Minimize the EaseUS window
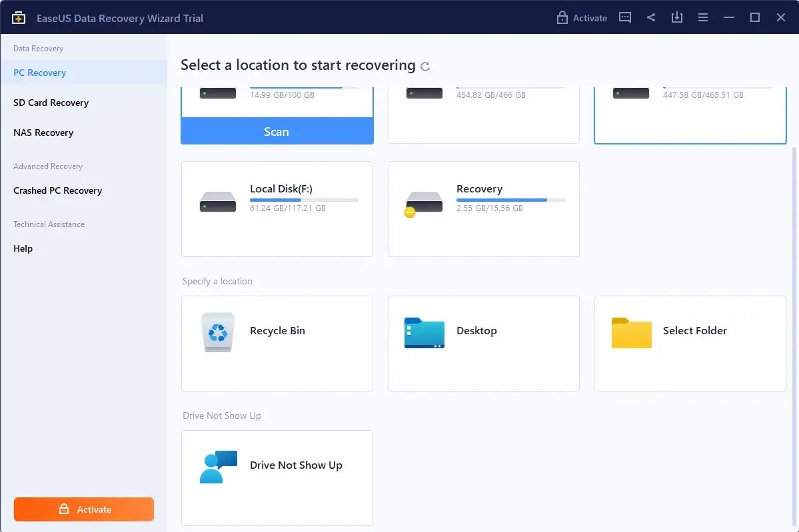This screenshot has height=532, width=799. point(728,17)
